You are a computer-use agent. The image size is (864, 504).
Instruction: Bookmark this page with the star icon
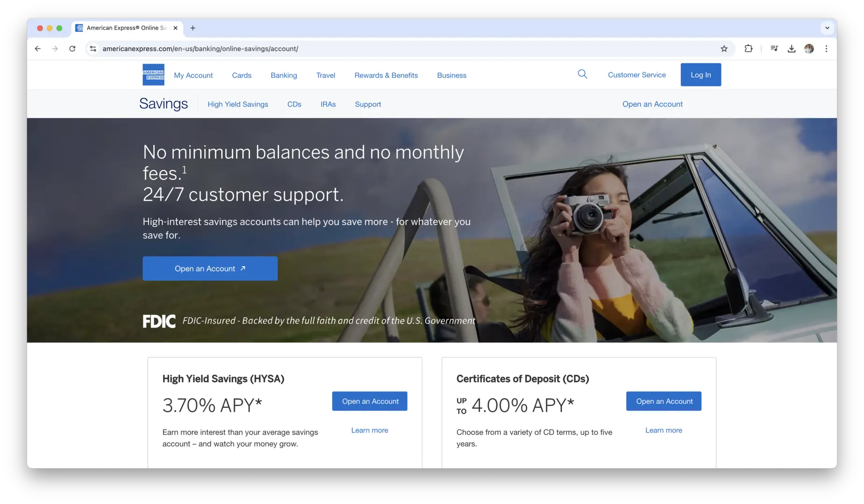724,49
